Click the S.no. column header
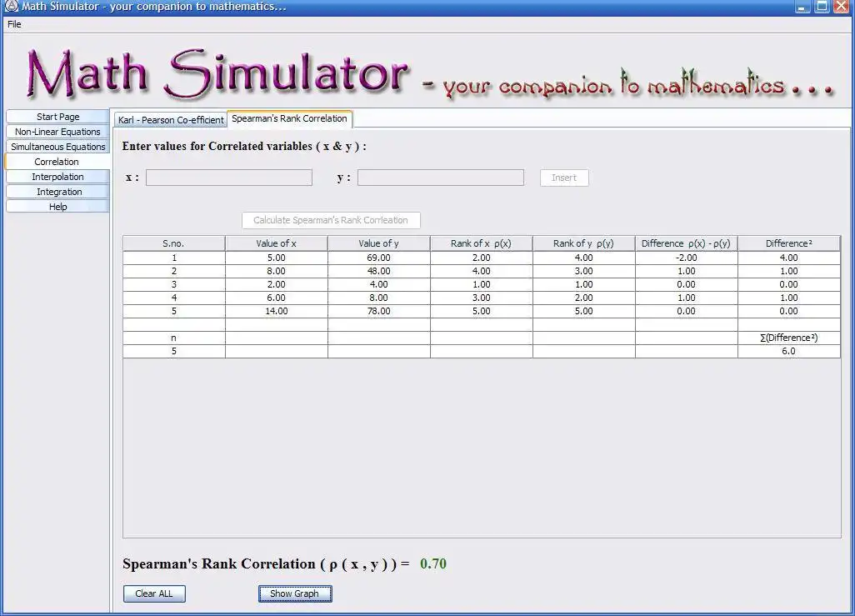The width and height of the screenshot is (855, 616). click(174, 243)
